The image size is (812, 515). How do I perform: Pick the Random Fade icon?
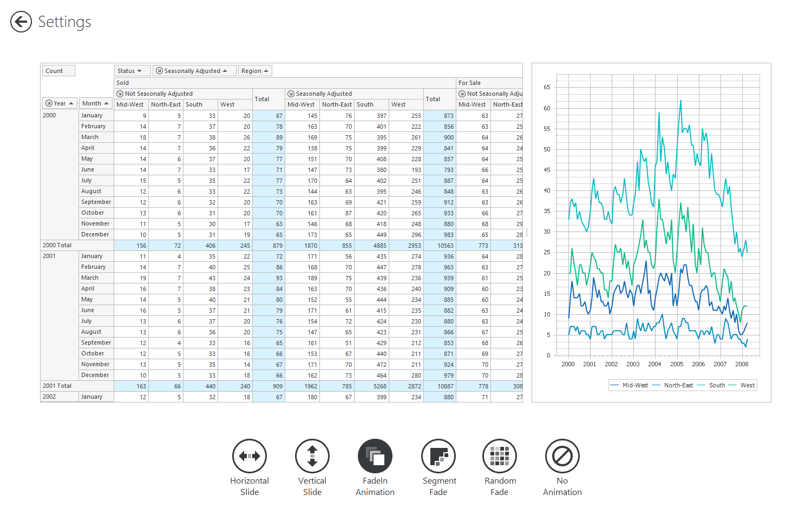500,456
